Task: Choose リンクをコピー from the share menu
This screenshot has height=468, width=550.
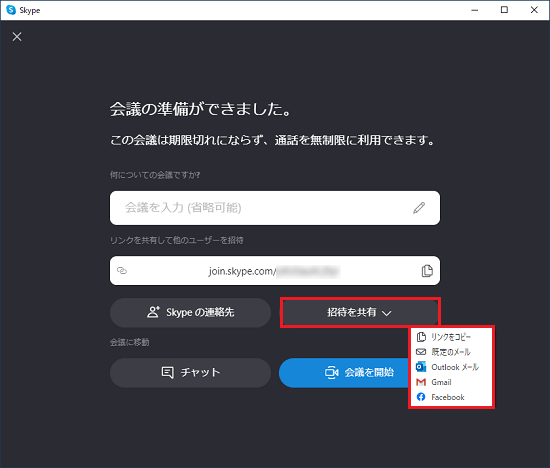Action: tap(451, 337)
